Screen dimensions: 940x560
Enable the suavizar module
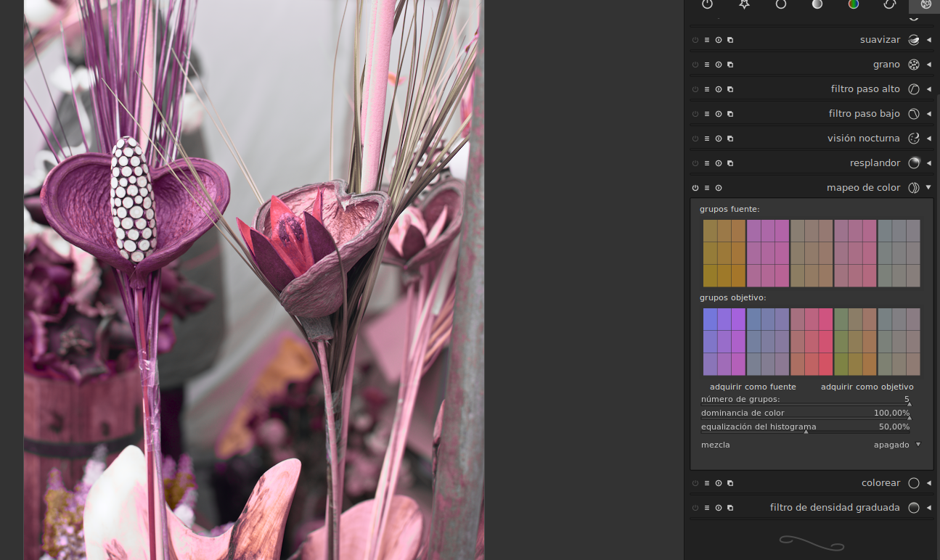pos(695,40)
